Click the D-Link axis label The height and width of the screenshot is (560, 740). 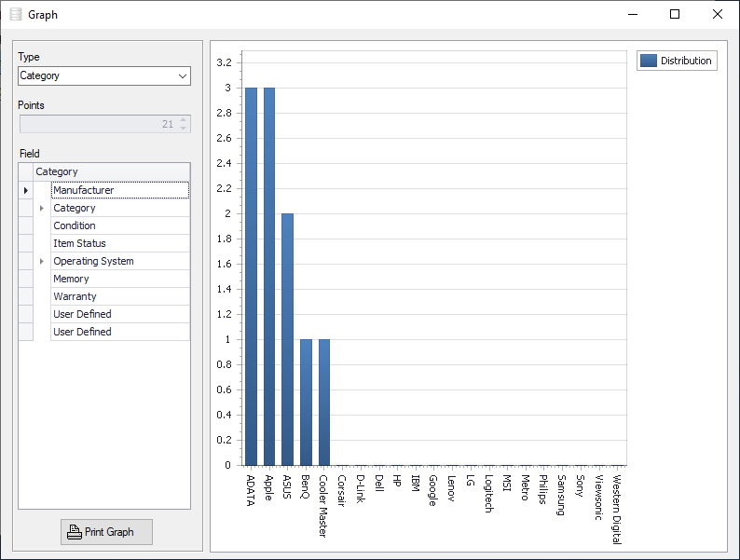tap(361, 489)
